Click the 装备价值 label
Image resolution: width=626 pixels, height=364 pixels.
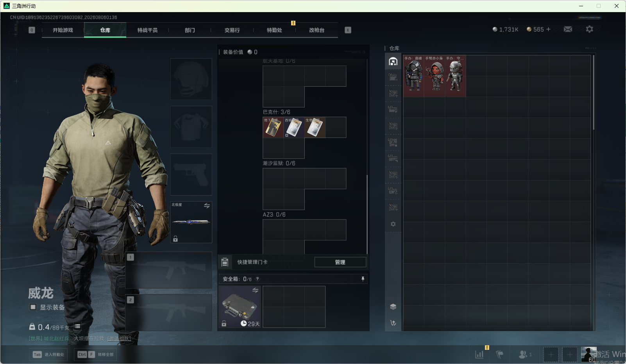(233, 52)
